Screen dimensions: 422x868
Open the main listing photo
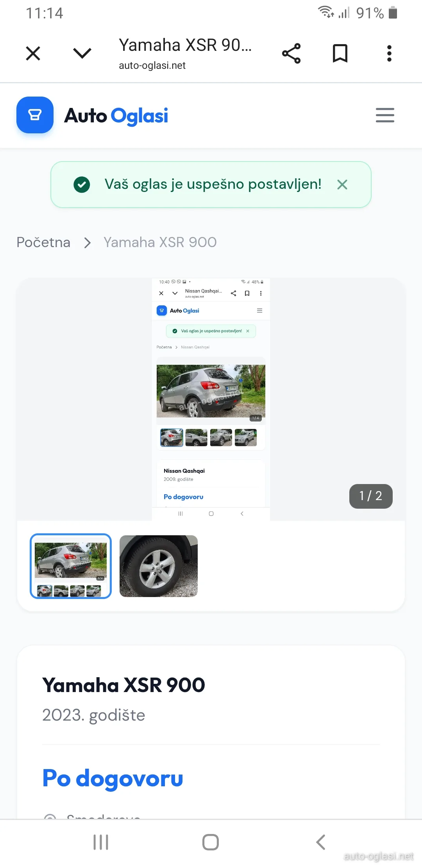click(x=211, y=399)
